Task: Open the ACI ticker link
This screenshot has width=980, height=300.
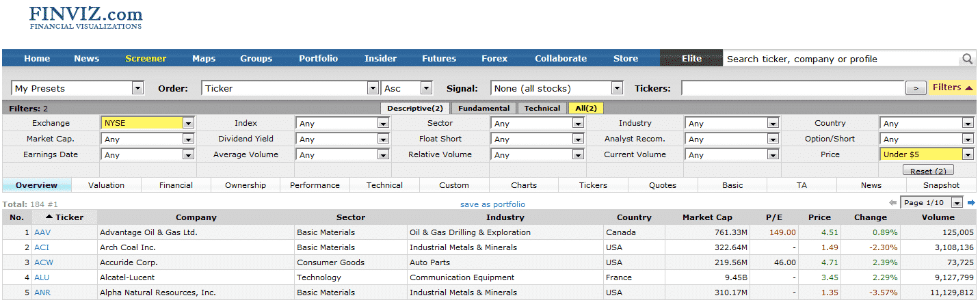Action: (42, 247)
